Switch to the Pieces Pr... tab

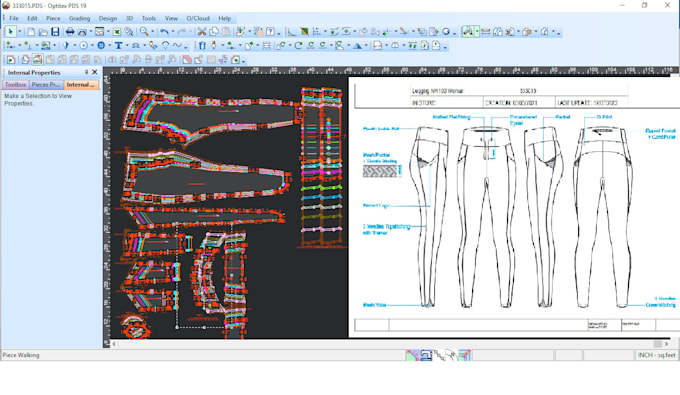(x=46, y=85)
